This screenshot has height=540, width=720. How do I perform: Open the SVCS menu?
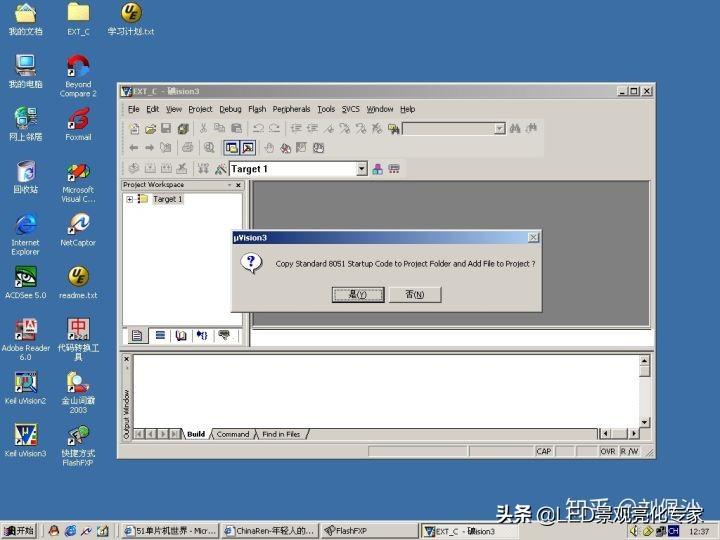(x=350, y=109)
